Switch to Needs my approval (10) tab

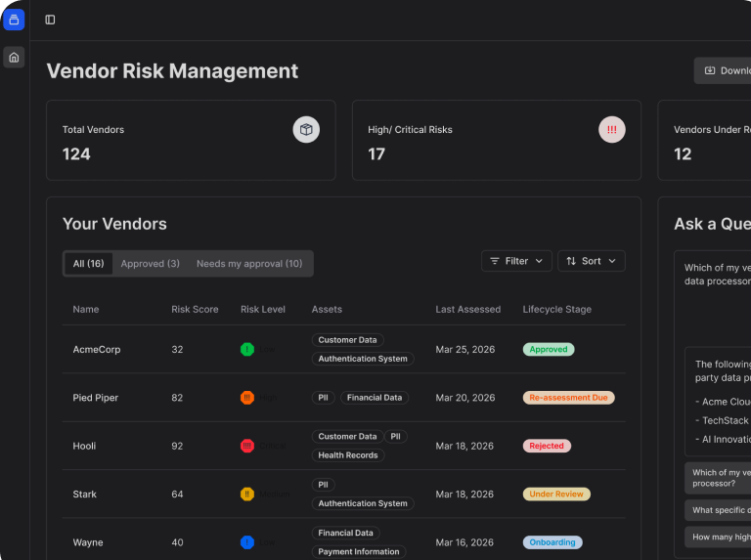tap(249, 264)
